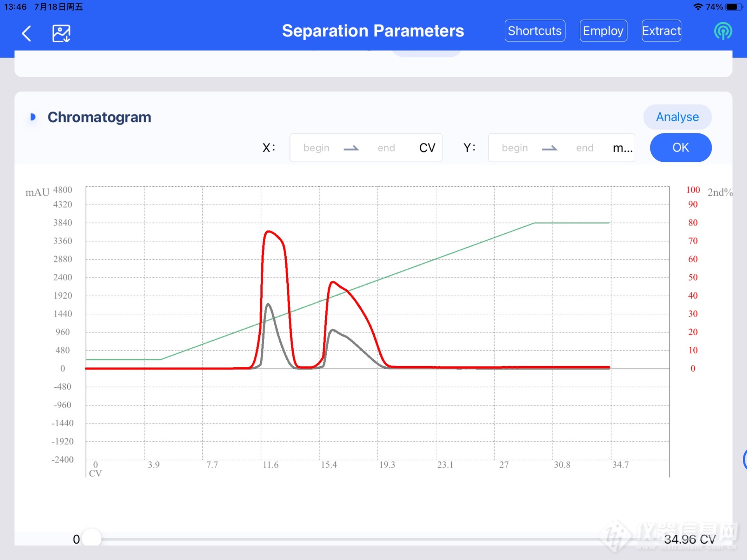Open the Shortcuts menu
Image resolution: width=747 pixels, height=560 pixels.
click(x=535, y=31)
